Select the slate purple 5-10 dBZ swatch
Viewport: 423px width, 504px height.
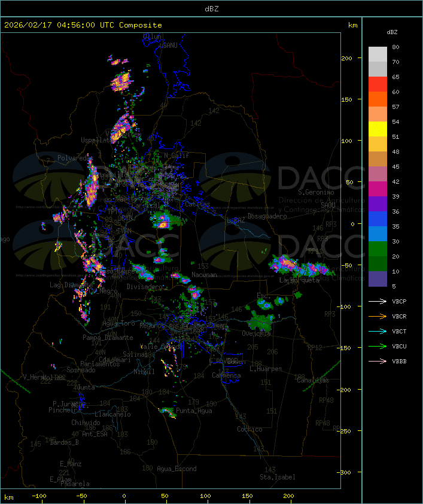378,279
